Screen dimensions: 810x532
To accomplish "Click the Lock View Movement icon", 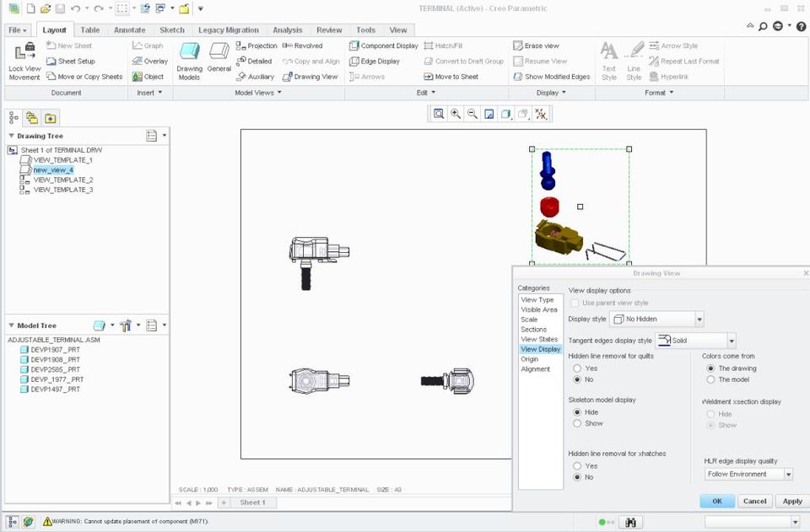I will point(24,52).
